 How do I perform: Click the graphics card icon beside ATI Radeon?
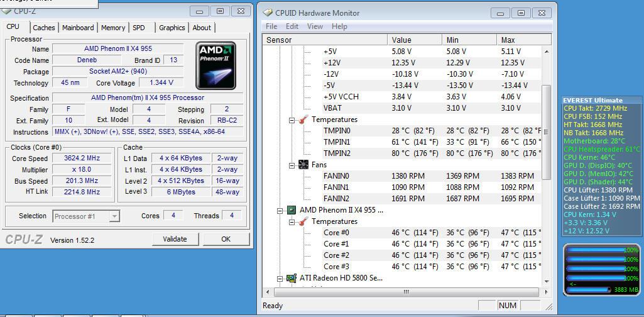[291, 278]
